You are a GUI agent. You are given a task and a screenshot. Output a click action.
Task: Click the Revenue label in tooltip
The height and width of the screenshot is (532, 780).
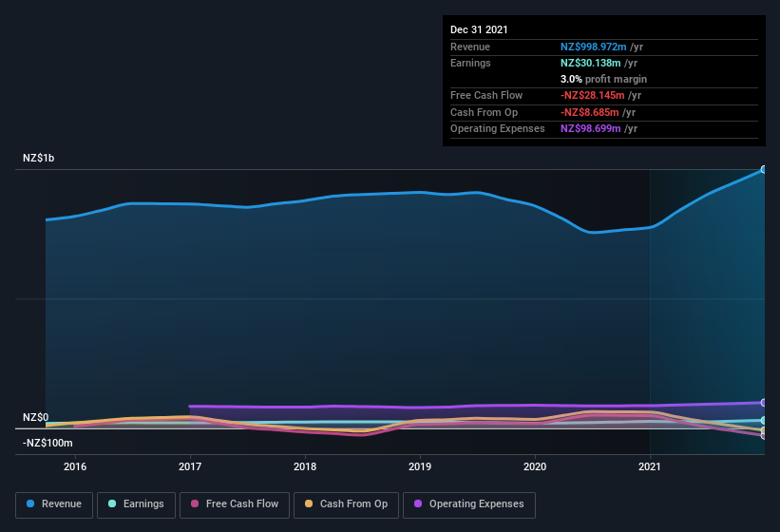[470, 47]
